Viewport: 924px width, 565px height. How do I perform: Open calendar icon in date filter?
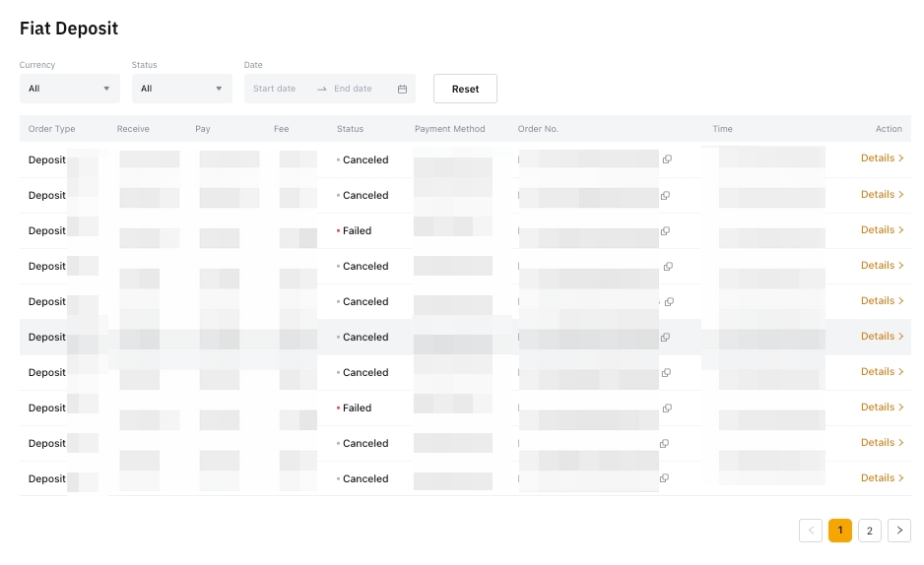tap(402, 90)
